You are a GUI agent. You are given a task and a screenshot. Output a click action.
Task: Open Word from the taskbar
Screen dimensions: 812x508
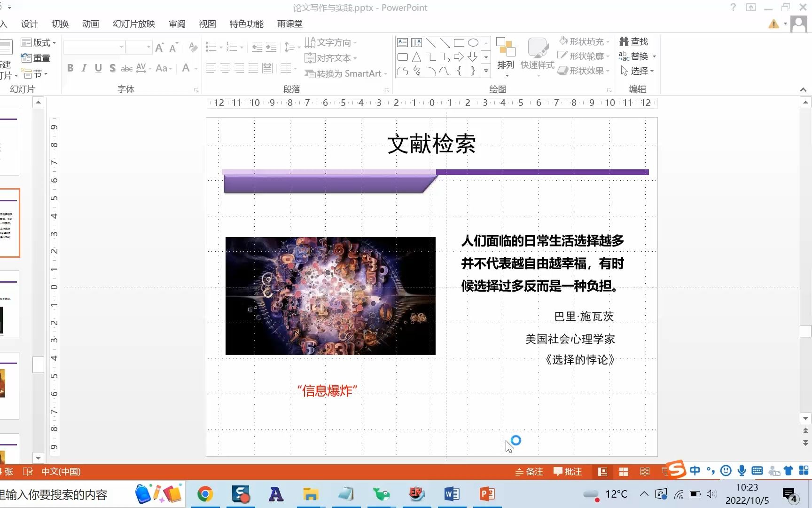[452, 494]
